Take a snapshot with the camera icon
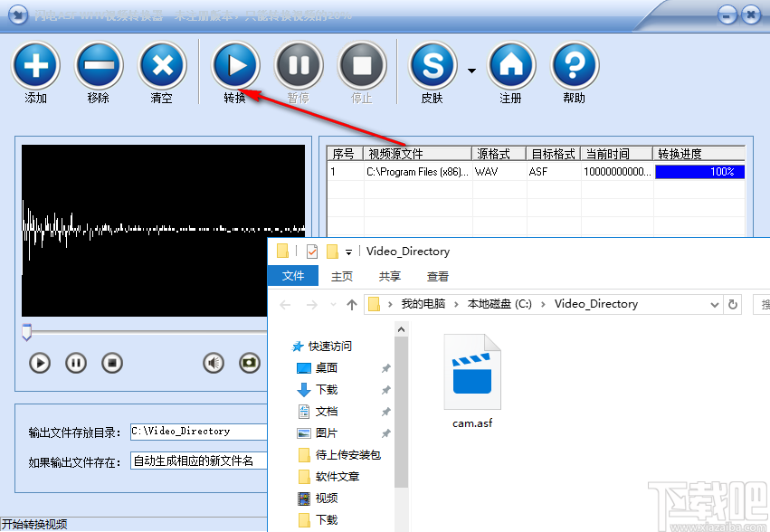This screenshot has height=532, width=770. (250, 363)
